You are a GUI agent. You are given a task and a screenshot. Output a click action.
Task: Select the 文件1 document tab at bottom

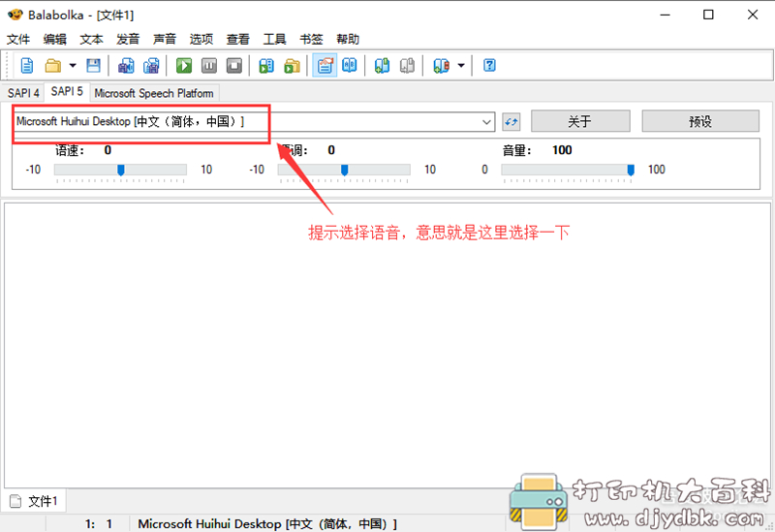(35, 501)
